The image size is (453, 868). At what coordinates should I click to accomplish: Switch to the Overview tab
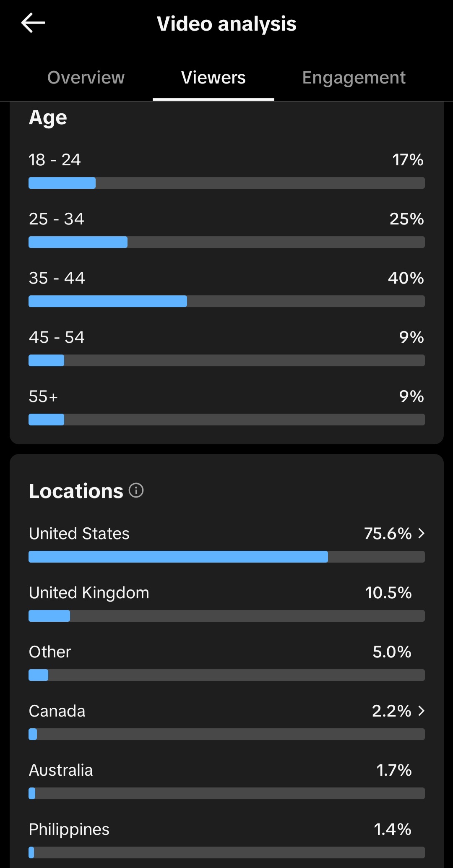(x=86, y=78)
